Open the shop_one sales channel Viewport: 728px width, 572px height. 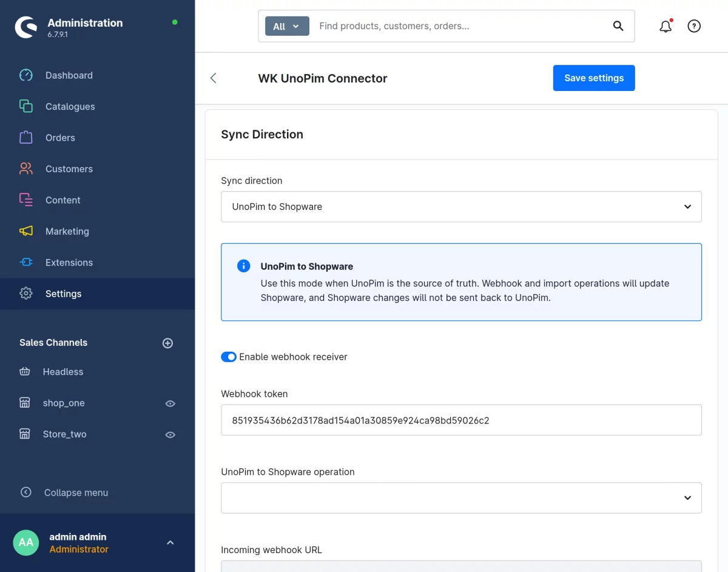[x=64, y=403]
